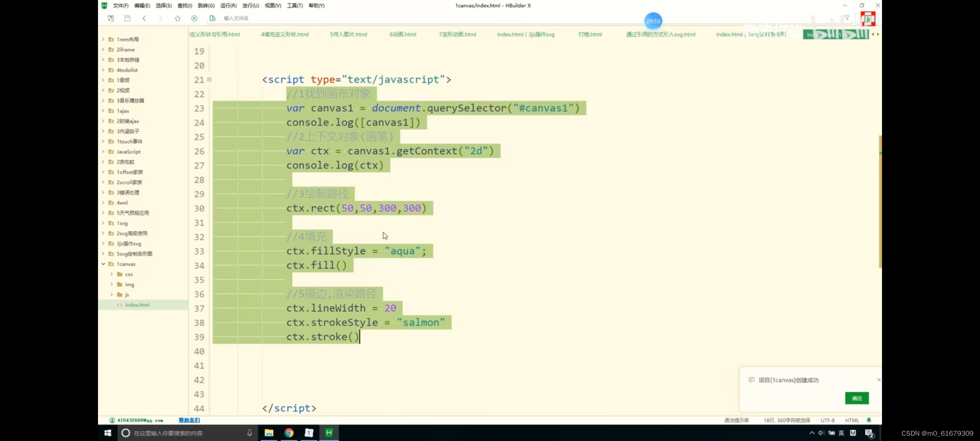Click the run play circle icon
The width and height of the screenshot is (980, 441).
click(x=194, y=18)
